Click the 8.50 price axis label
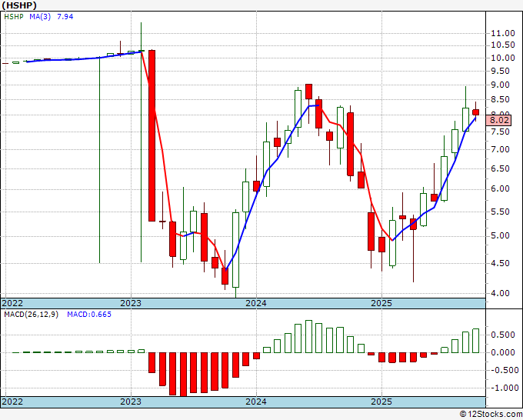Image resolution: width=523 pixels, height=420 pixels. click(500, 100)
